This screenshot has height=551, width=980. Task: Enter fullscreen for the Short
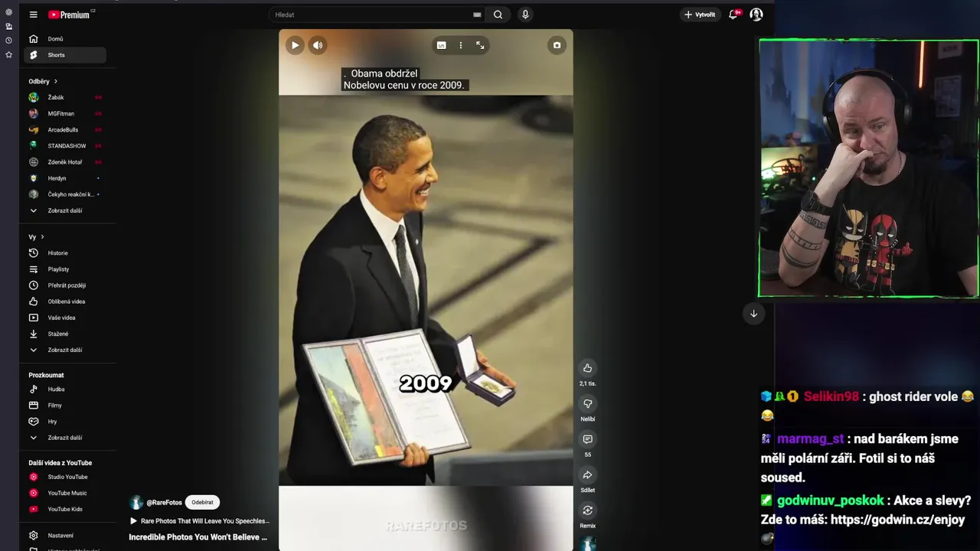pos(480,45)
